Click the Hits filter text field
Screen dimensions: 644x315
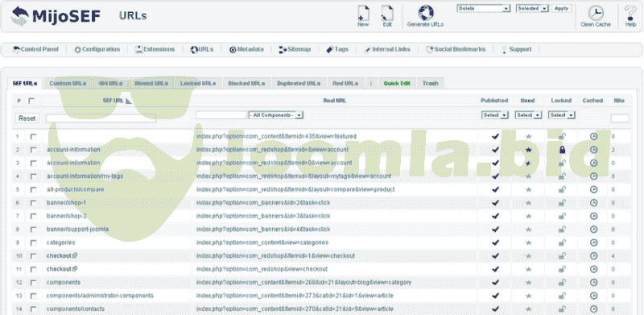[x=620, y=118]
